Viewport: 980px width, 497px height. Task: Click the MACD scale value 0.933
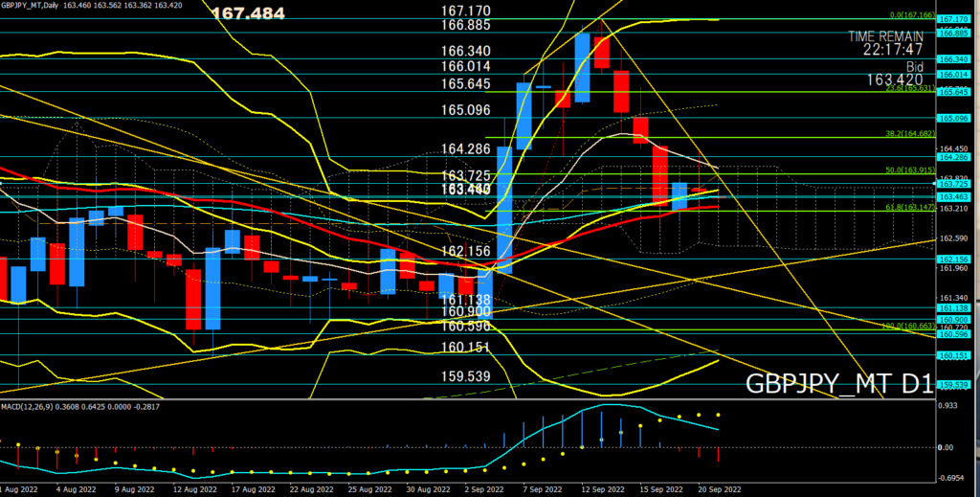point(948,406)
